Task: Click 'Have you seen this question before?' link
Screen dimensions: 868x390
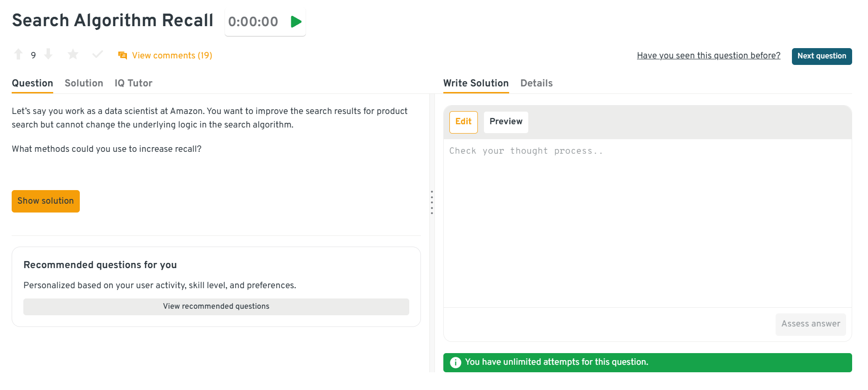Action: (x=708, y=56)
